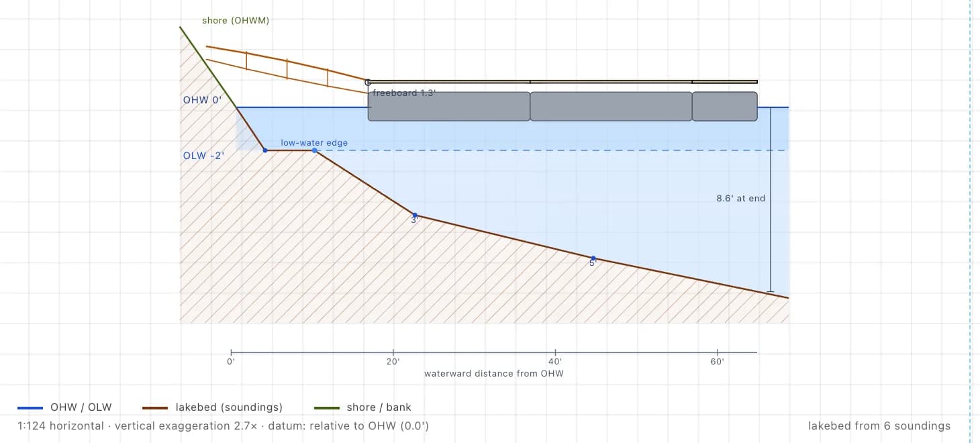The height and width of the screenshot is (443, 980).
Task: Click the gangway ramp from shore
Action: point(287,70)
